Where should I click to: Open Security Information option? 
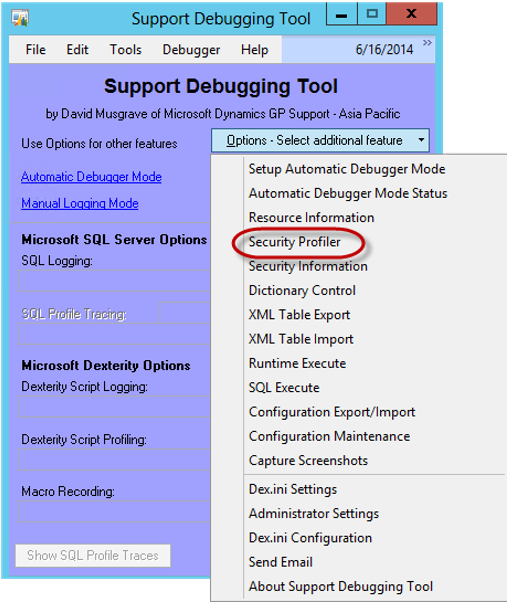click(308, 266)
